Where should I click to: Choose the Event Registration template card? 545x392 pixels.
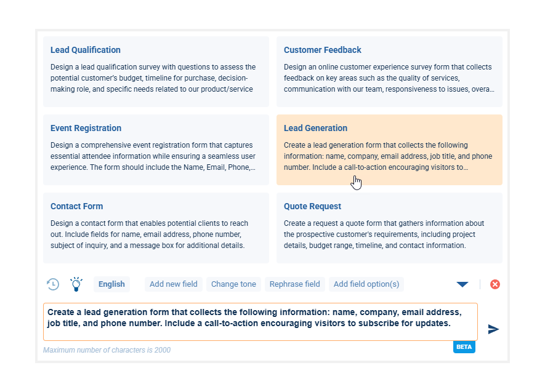[x=156, y=150]
